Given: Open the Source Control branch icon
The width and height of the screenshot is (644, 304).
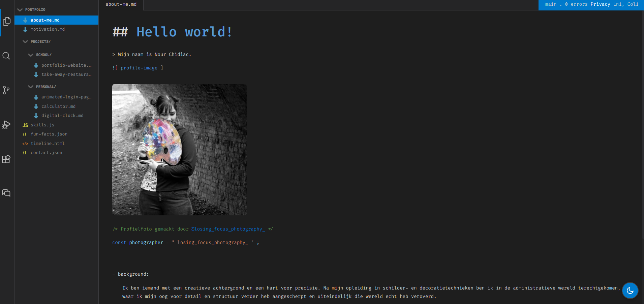Looking at the screenshot, I should 6,90.
